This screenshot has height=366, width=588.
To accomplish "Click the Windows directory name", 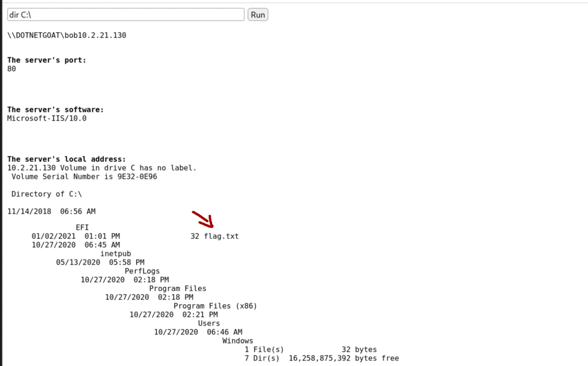I will pos(238,341).
